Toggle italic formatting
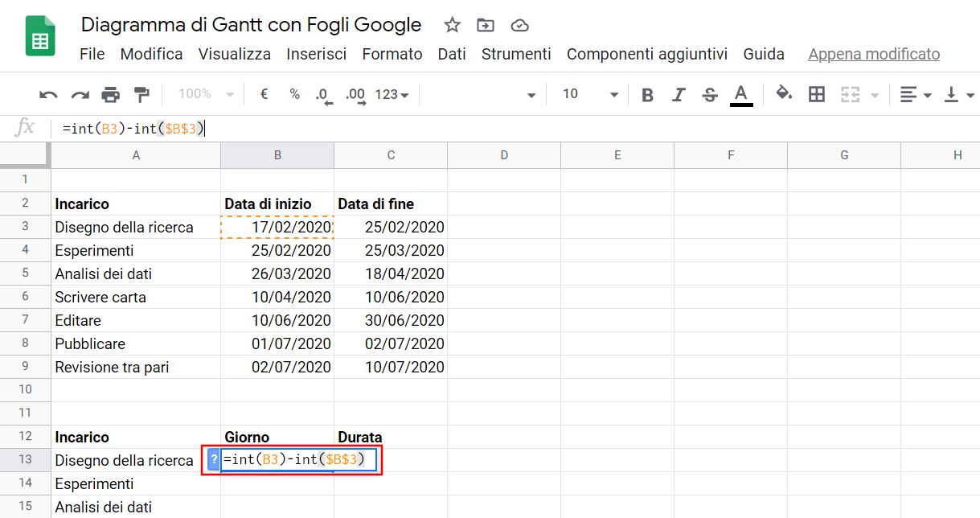The image size is (980, 518). click(x=679, y=95)
